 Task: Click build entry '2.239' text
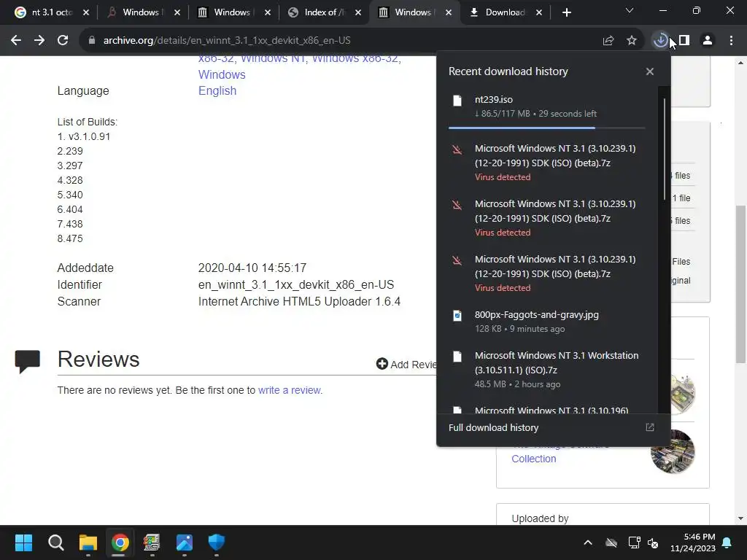[70, 151]
